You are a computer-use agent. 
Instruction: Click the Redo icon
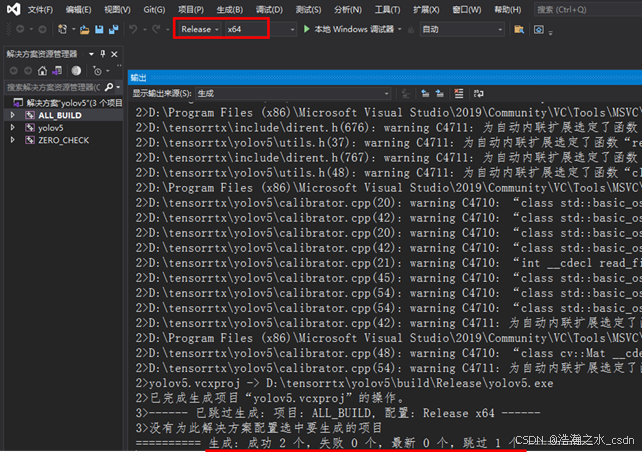[156, 29]
